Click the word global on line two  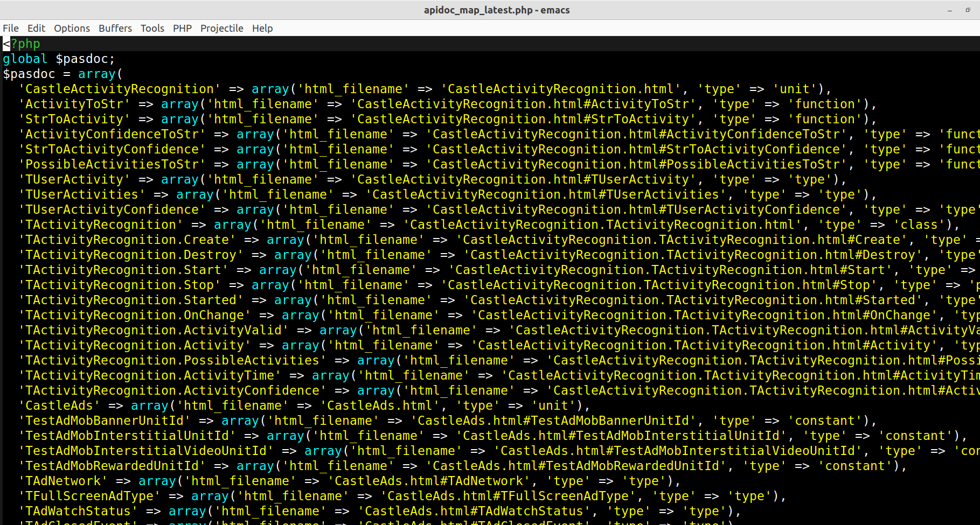tap(25, 59)
